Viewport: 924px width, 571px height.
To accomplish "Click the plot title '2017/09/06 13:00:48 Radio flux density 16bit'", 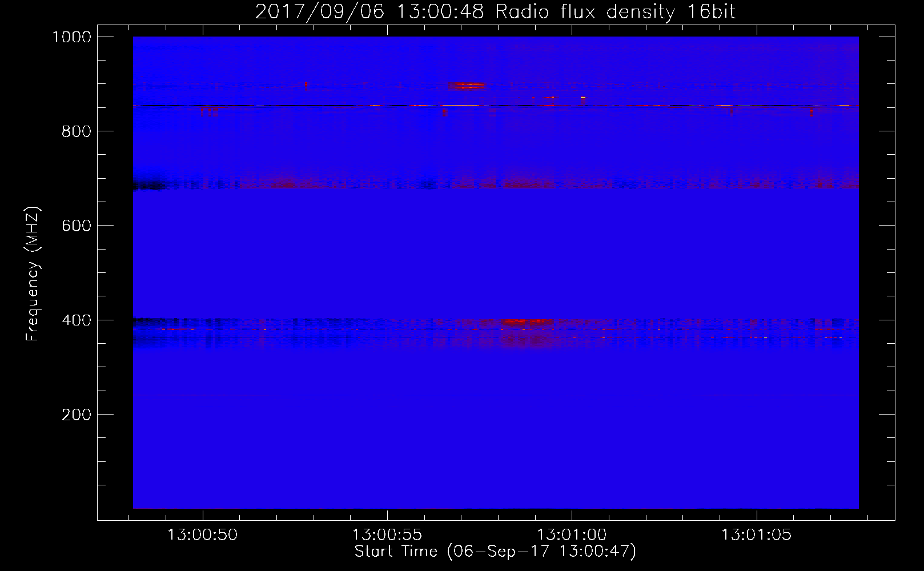I will point(495,12).
